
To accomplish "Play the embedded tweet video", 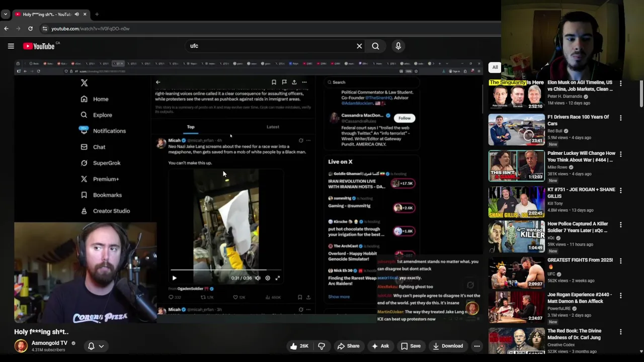I will click(174, 278).
